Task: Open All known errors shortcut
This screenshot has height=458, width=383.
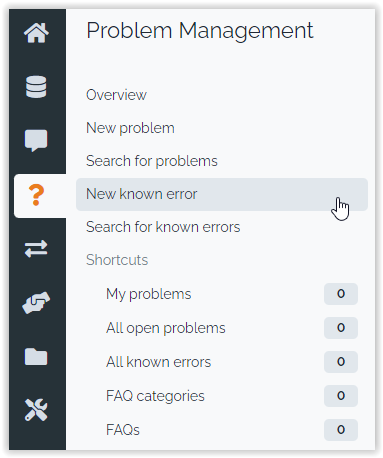Action: coord(159,362)
